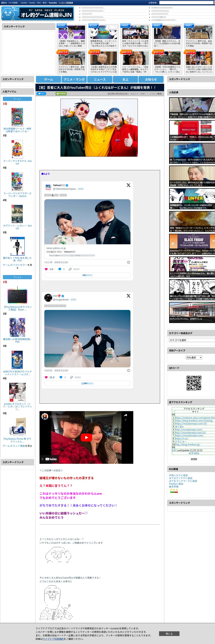Open ニコニコ生放送 link in top bar
Image resolution: width=215 pixels, height=644 pixels.
tap(66, 3)
